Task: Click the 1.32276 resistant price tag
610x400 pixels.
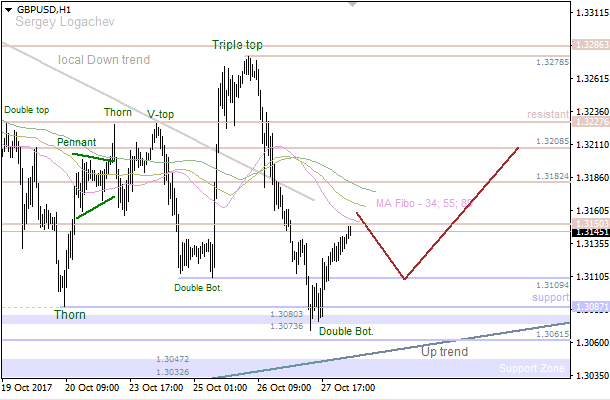Action: 587,122
